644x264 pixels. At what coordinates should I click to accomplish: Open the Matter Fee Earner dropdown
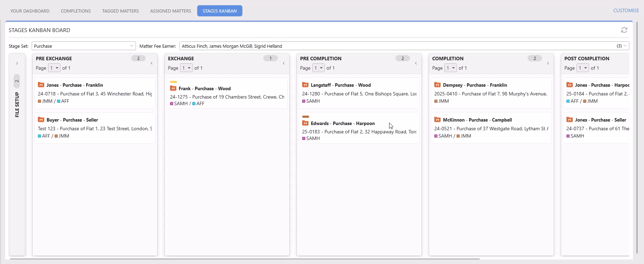click(x=404, y=46)
